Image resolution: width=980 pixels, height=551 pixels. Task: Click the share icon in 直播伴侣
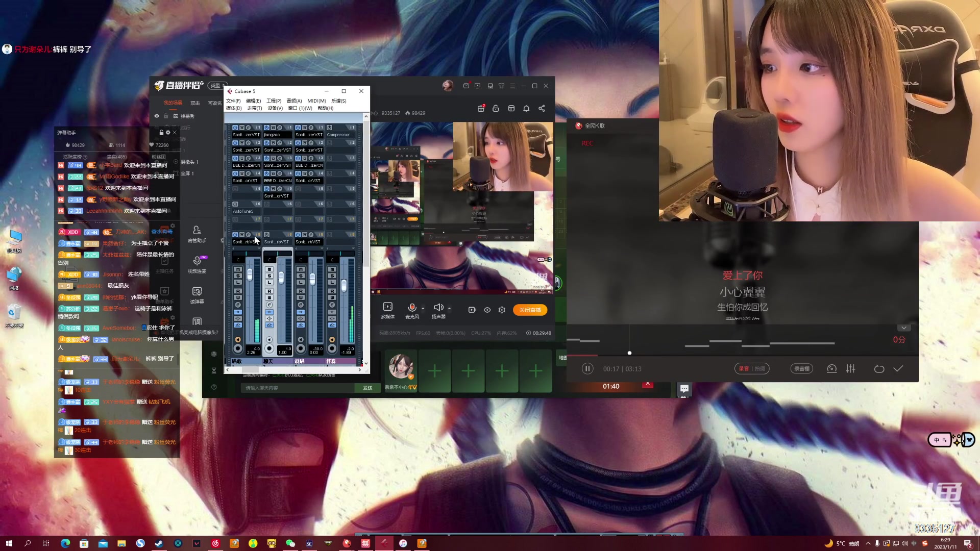(x=542, y=108)
